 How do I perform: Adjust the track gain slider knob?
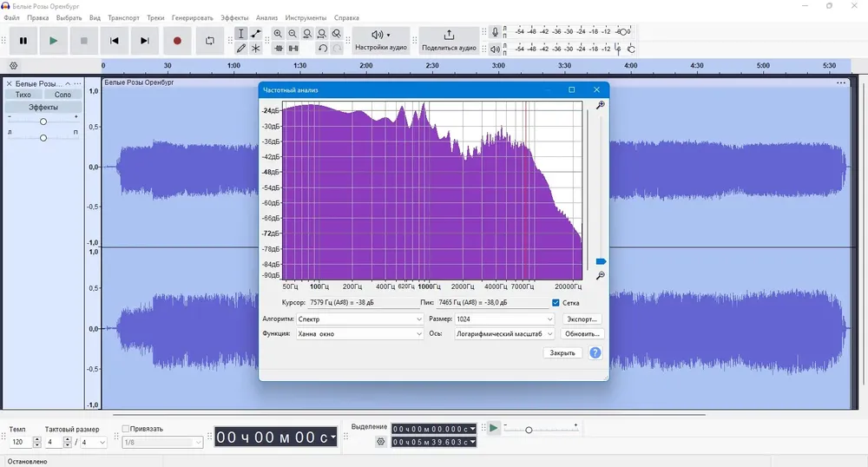tap(43, 122)
